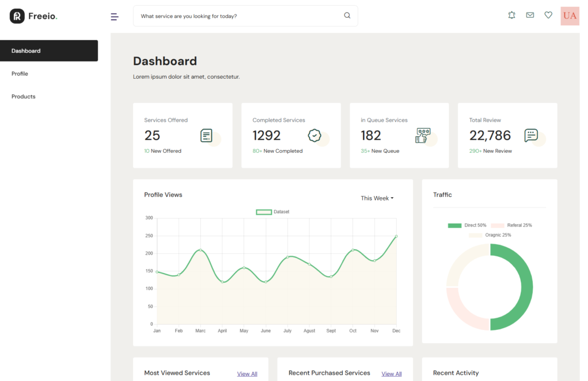This screenshot has width=588, height=381.
Task: Select Dashboard in the sidebar
Action: [49, 51]
